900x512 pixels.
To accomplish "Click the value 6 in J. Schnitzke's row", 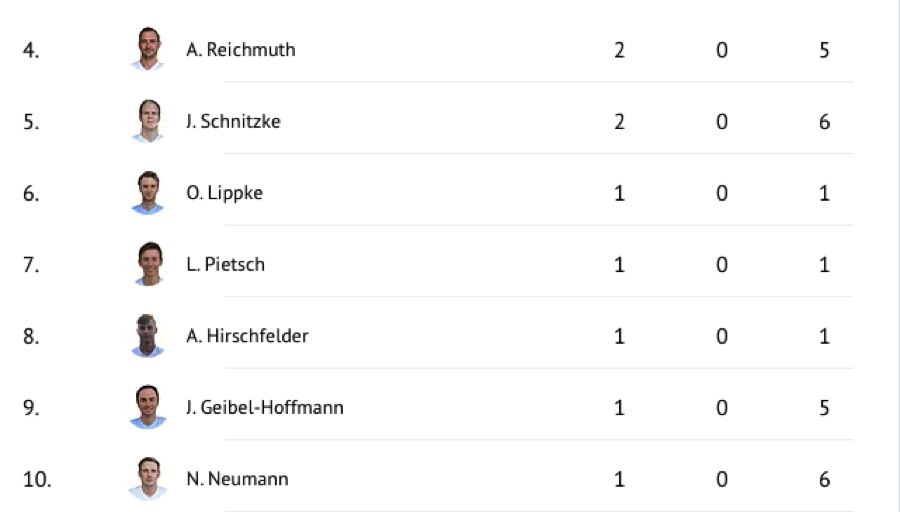I will [824, 121].
